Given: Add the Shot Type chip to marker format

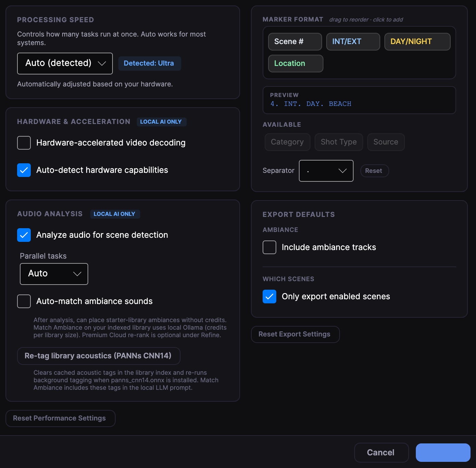Looking at the screenshot, I should coord(339,142).
